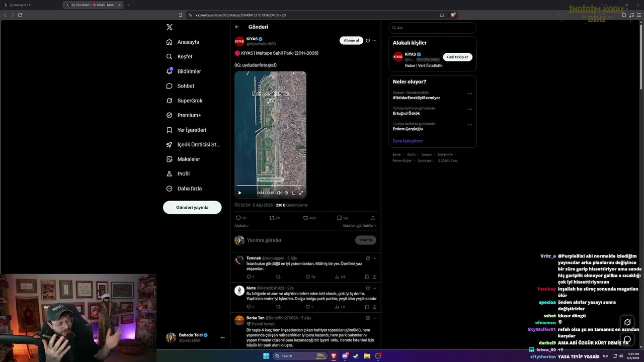The width and height of the screenshot is (644, 362).
Task: Open more options for Ertuğrul Özkök trend
Action: tap(470, 109)
